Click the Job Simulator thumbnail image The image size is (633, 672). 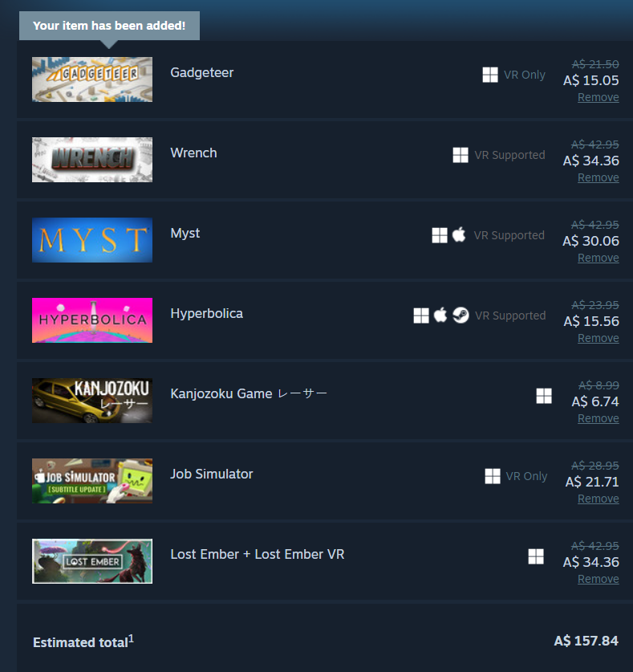(92, 481)
